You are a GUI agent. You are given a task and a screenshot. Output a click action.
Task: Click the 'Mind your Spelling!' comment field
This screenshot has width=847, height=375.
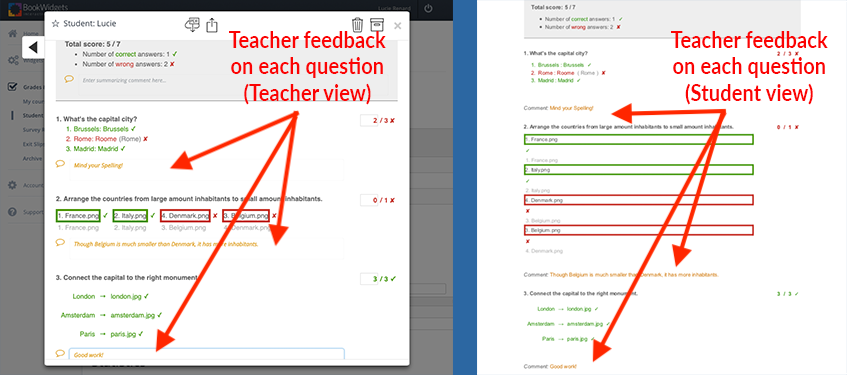(x=206, y=169)
